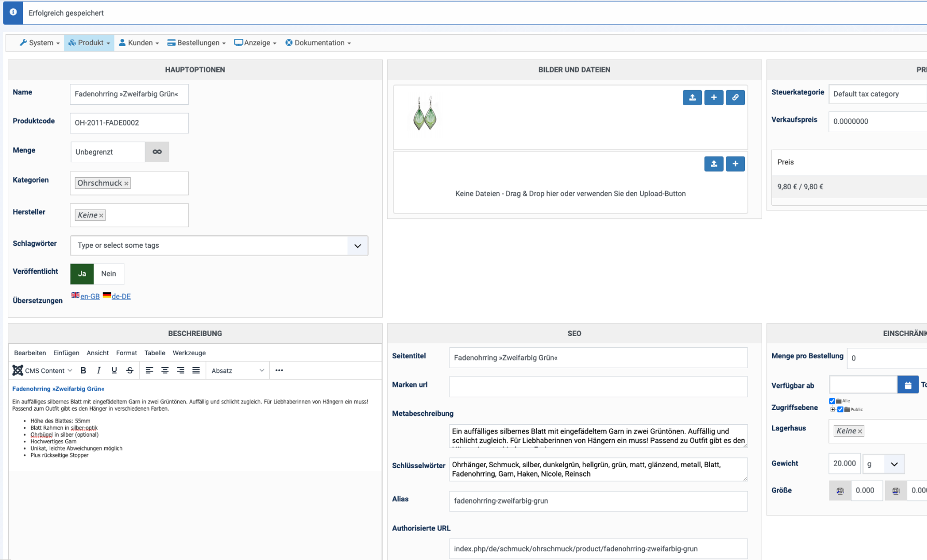Center-align the description text

tap(165, 371)
